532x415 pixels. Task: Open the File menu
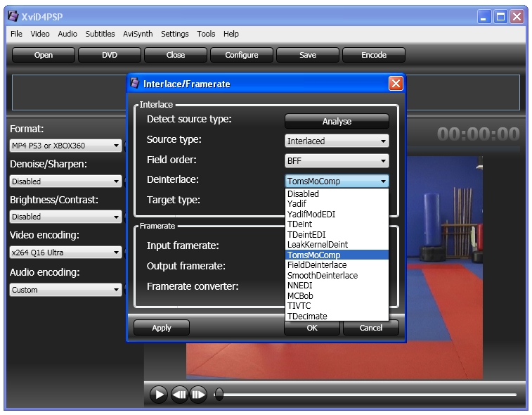[16, 34]
